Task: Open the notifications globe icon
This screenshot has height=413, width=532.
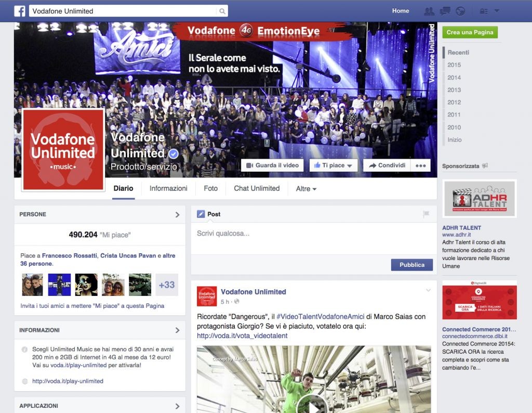Action: click(x=460, y=11)
